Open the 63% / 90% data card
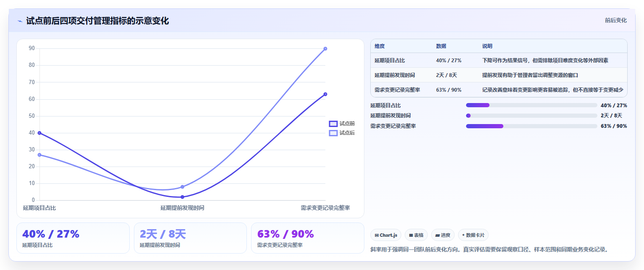This screenshot has height=270, width=644. (x=308, y=238)
